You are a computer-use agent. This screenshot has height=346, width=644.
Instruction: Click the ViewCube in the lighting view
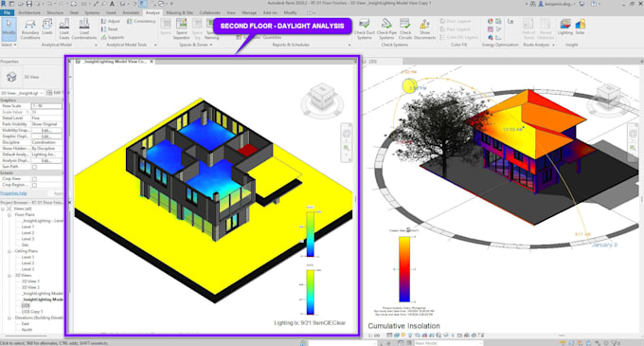[x=322, y=97]
